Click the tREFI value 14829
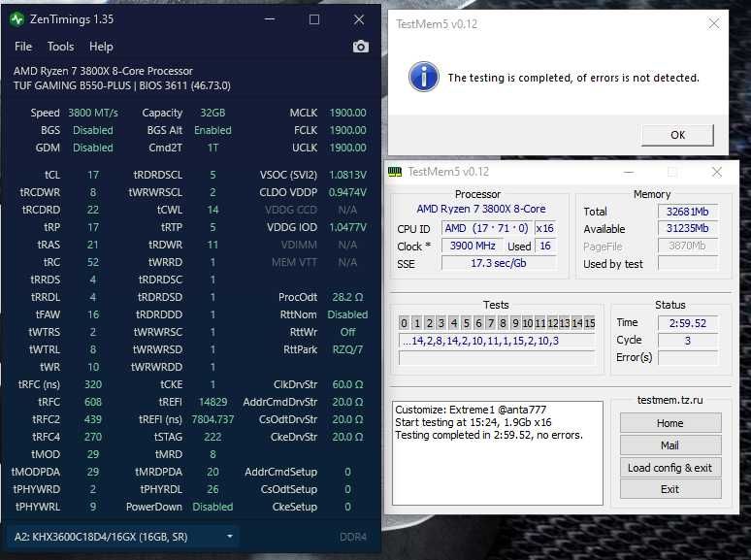The height and width of the screenshot is (560, 751). tap(212, 402)
